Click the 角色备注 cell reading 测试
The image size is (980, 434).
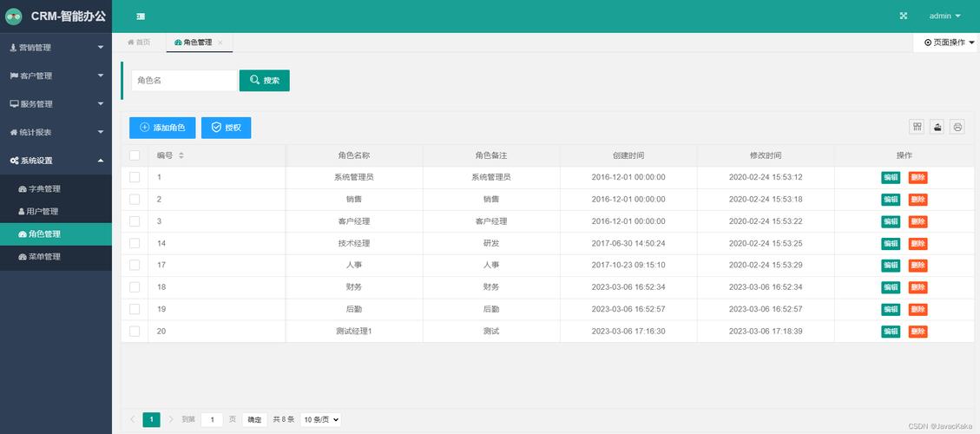click(491, 331)
